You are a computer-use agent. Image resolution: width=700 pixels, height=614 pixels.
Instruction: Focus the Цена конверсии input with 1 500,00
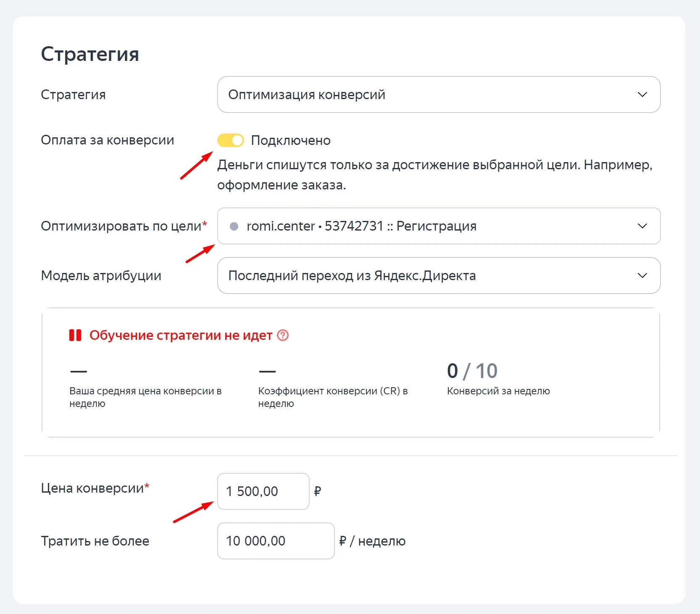tap(263, 491)
